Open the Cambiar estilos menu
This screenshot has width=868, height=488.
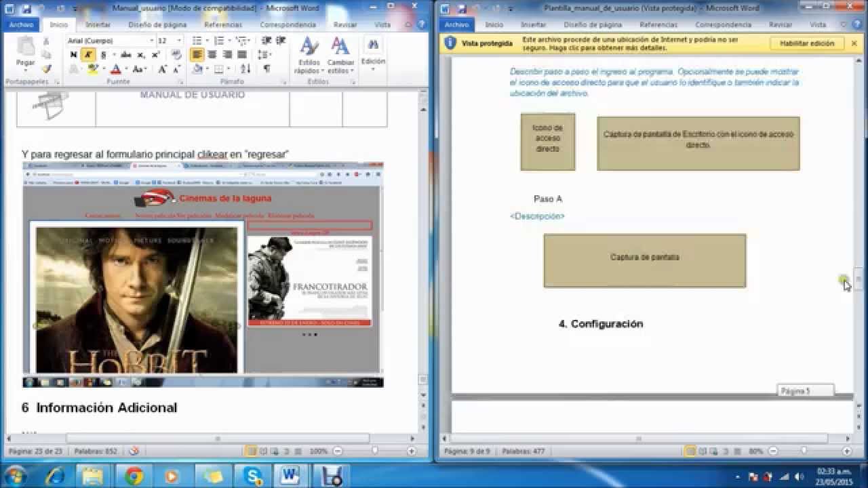coord(340,56)
